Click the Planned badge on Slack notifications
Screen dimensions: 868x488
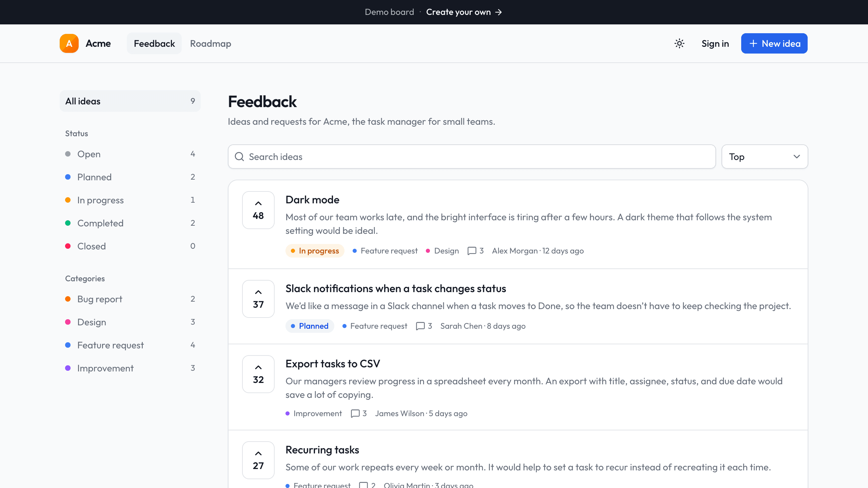click(x=310, y=326)
